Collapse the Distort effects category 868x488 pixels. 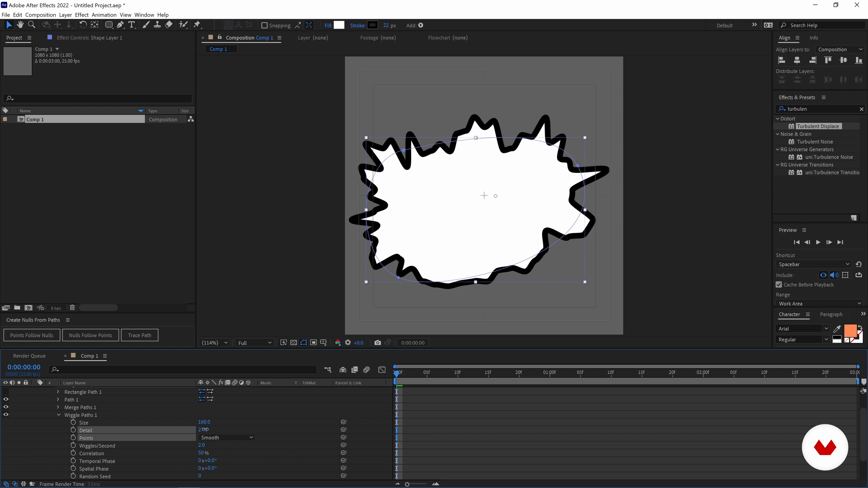[778, 119]
